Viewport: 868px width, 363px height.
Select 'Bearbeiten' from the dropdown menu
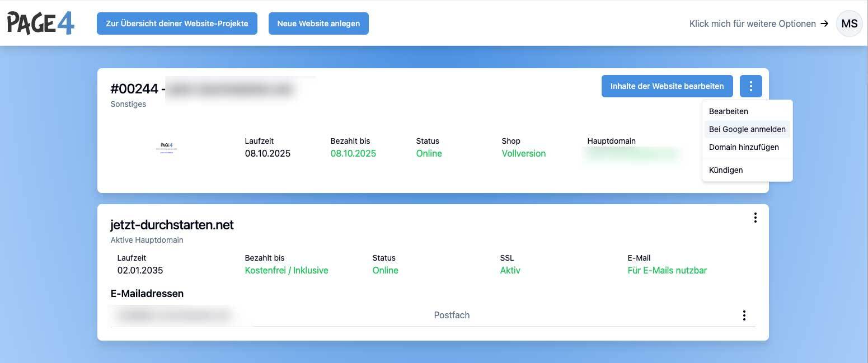point(728,111)
